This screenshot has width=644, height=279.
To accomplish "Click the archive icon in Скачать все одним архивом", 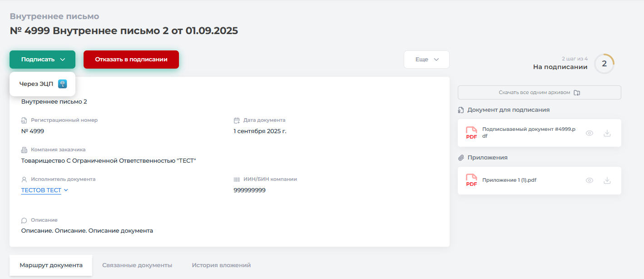I will click(577, 93).
